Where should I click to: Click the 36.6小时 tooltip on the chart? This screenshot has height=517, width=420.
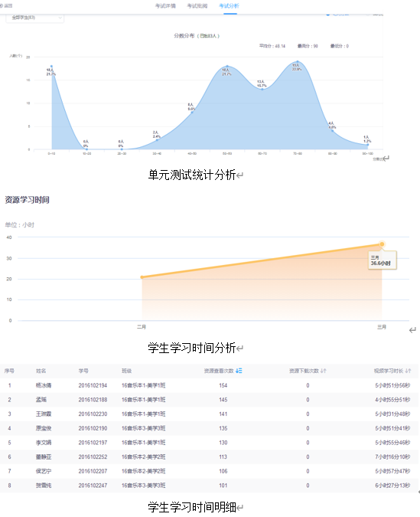[x=382, y=260]
